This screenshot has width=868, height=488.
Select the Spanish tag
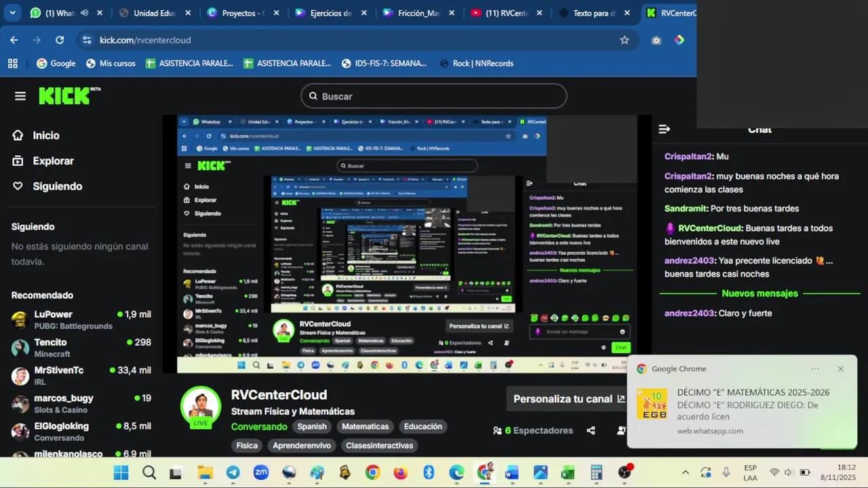312,426
